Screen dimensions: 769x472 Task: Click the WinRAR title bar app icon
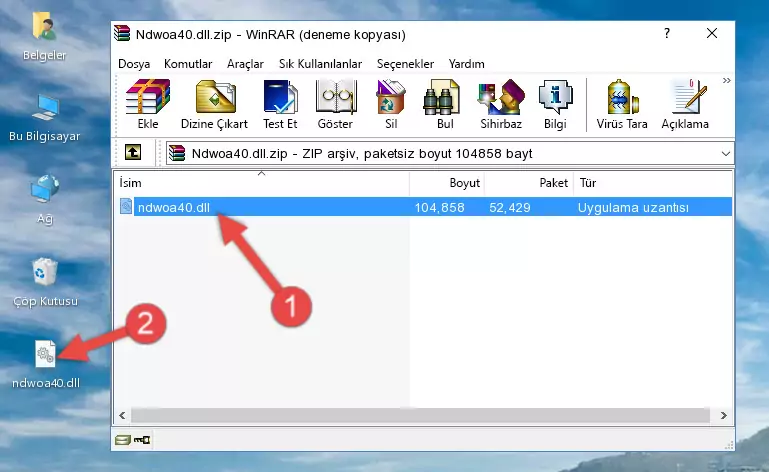point(122,34)
